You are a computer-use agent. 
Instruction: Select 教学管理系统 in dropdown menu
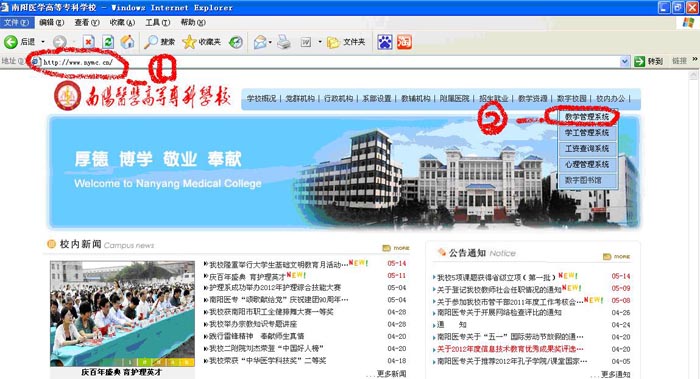pyautogui.click(x=587, y=117)
